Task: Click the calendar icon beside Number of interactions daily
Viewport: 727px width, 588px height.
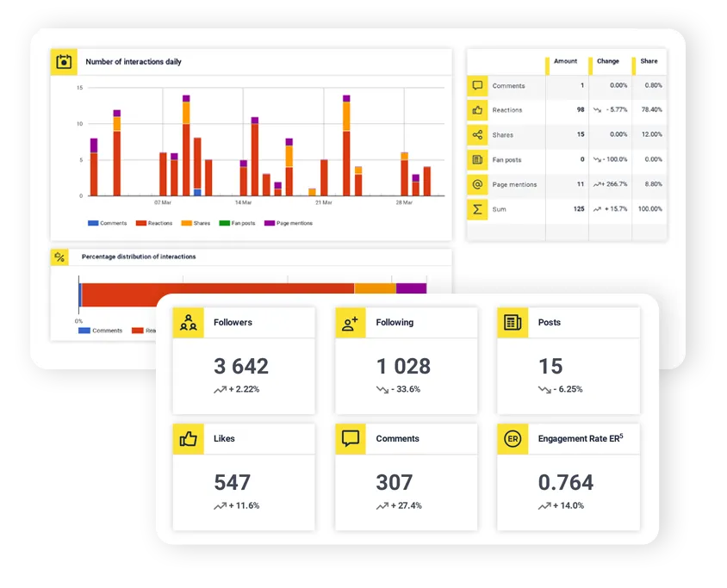Action: point(63,62)
